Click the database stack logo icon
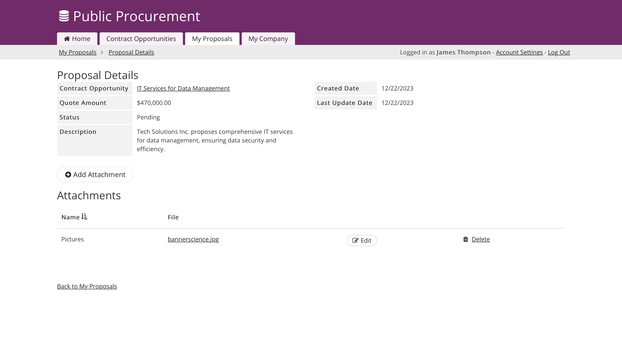Screen dimensions: 622x364 [64, 16]
